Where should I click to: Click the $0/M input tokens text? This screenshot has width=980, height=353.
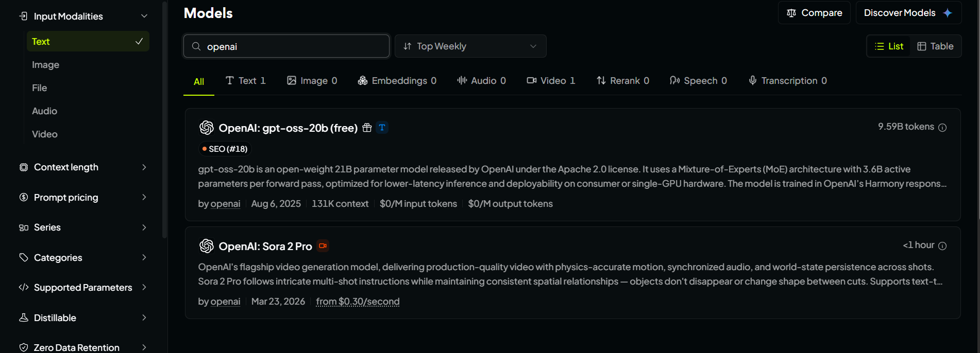click(418, 204)
